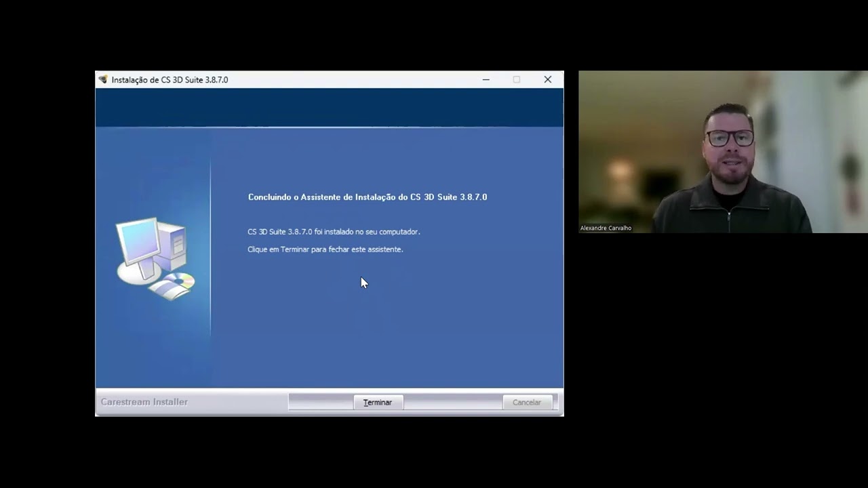
Task: Click the grayed-out Cancelar button
Action: 527,402
